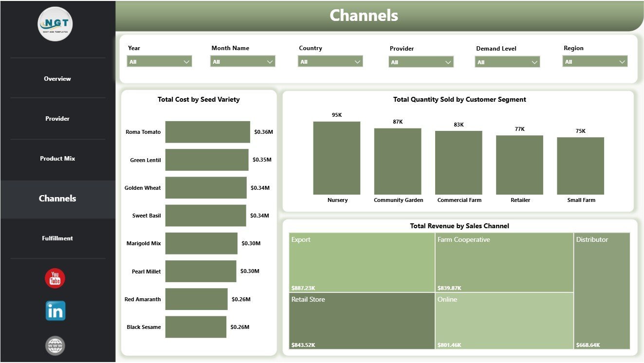Navigate to the Fulfillment page
Screen dimensions: 644x363
click(57, 238)
